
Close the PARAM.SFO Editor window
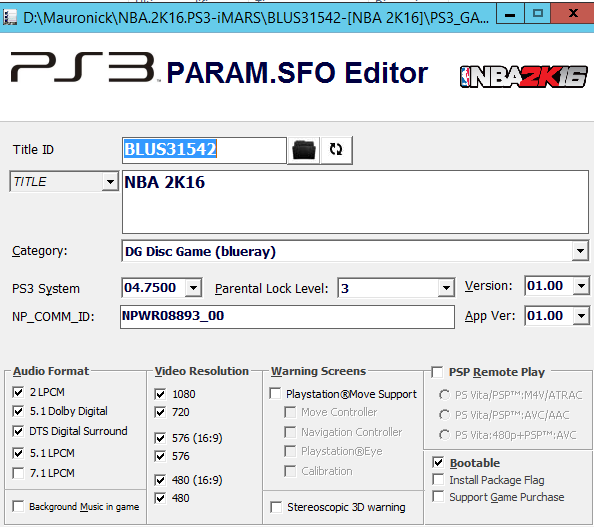pos(573,14)
